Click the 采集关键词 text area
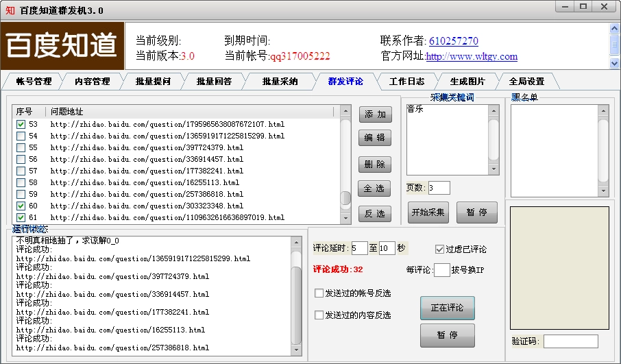The width and height of the screenshot is (621, 364). [x=447, y=140]
